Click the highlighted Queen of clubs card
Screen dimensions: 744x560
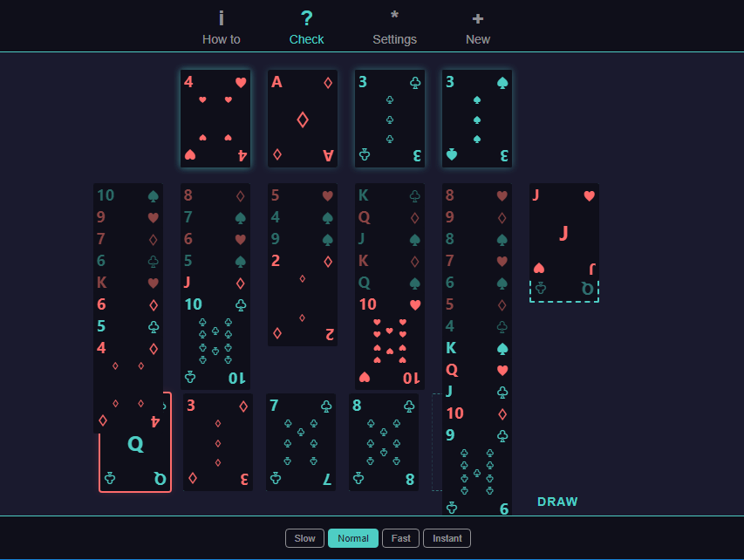click(x=135, y=461)
